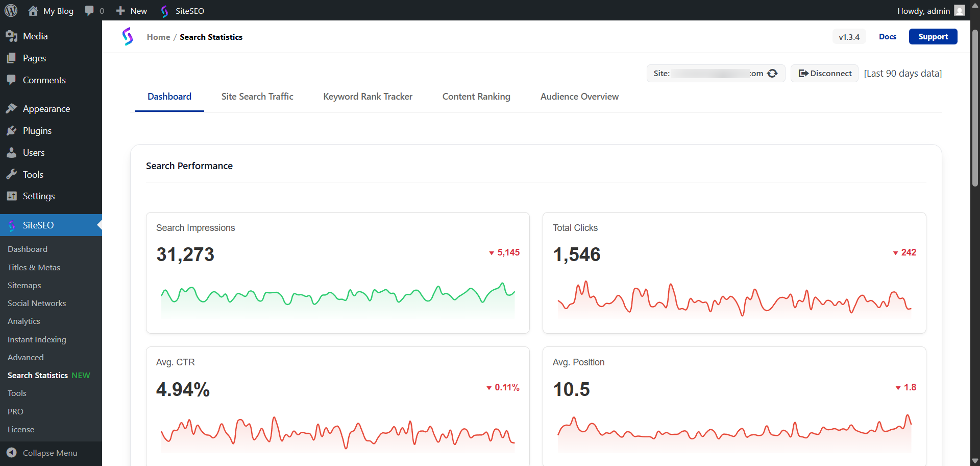Click the Appearance paintbrush icon

11,108
